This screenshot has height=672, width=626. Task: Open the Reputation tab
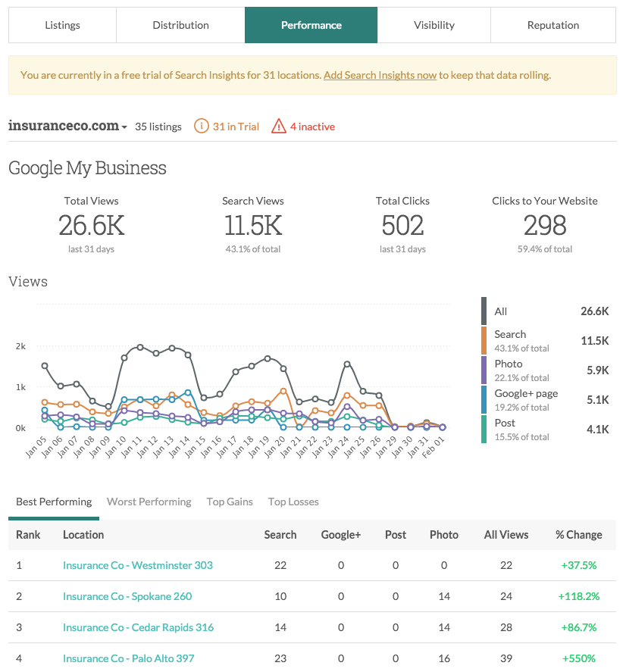552,25
